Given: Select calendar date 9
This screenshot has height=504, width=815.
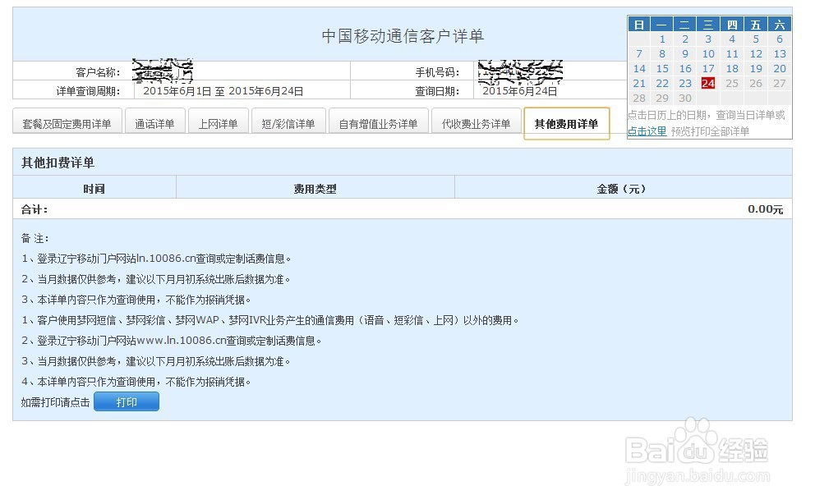Looking at the screenshot, I should (685, 54).
